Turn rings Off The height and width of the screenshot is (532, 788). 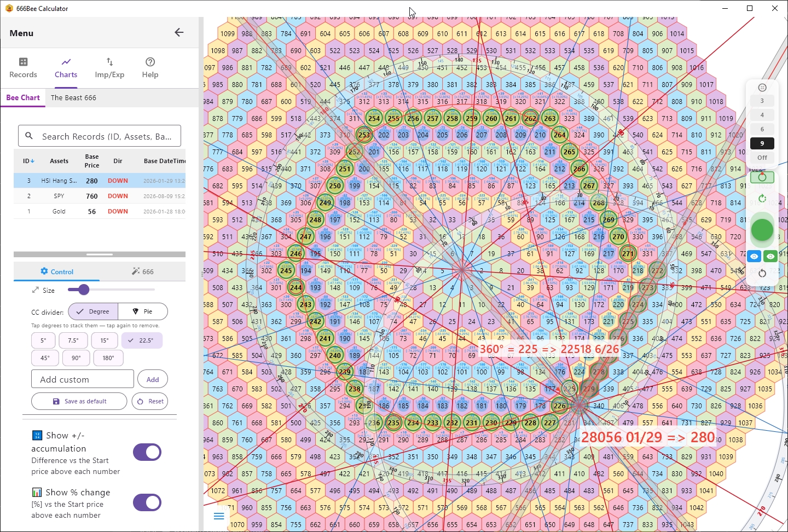coord(762,158)
